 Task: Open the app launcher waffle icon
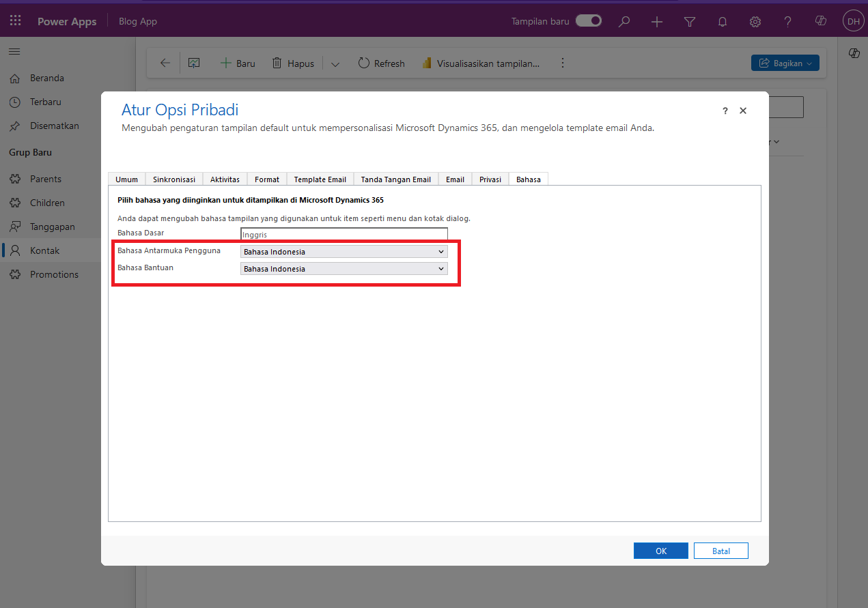point(15,21)
